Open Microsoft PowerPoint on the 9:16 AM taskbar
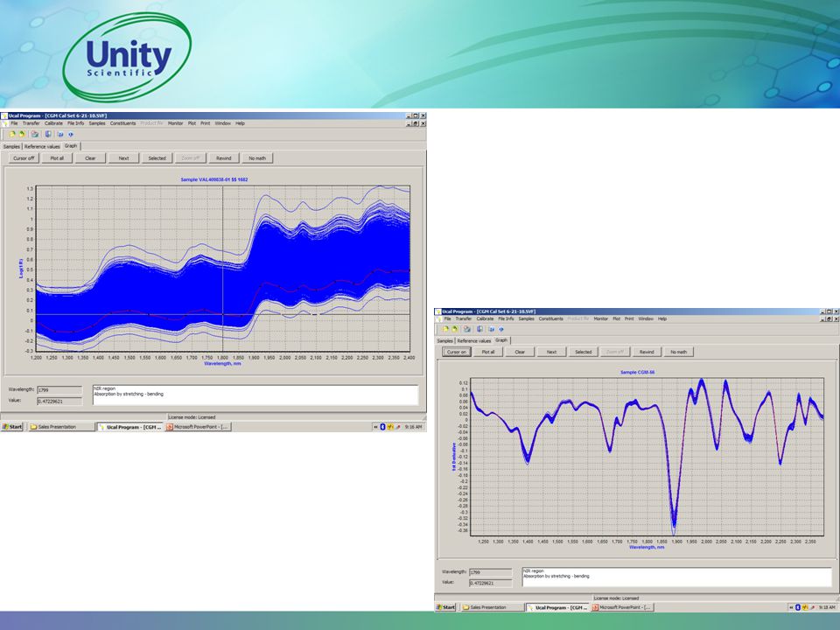This screenshot has height=630, width=840. [x=199, y=427]
